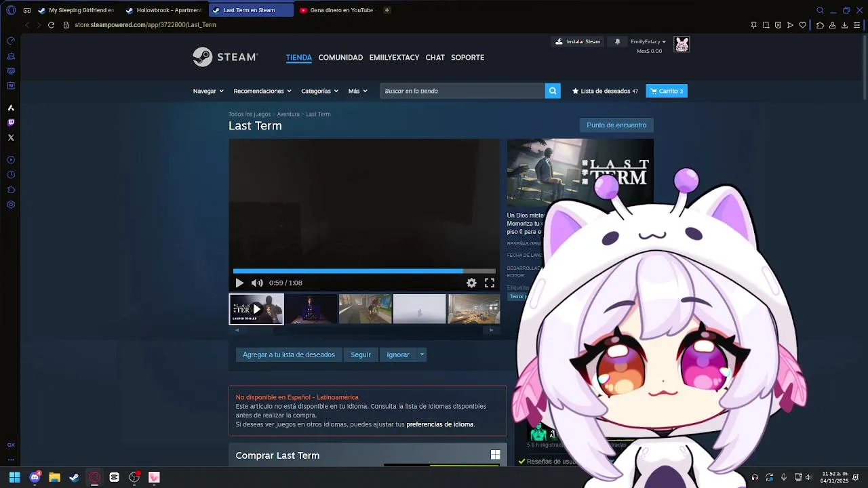The height and width of the screenshot is (488, 868).
Task: Open sidebar settings gear icon
Action: 11,205
